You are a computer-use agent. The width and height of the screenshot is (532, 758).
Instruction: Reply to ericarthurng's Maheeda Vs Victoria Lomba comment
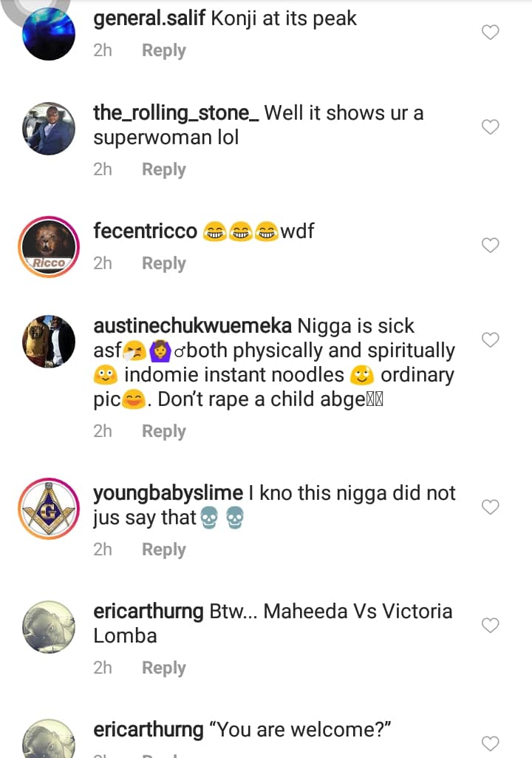pos(163,668)
